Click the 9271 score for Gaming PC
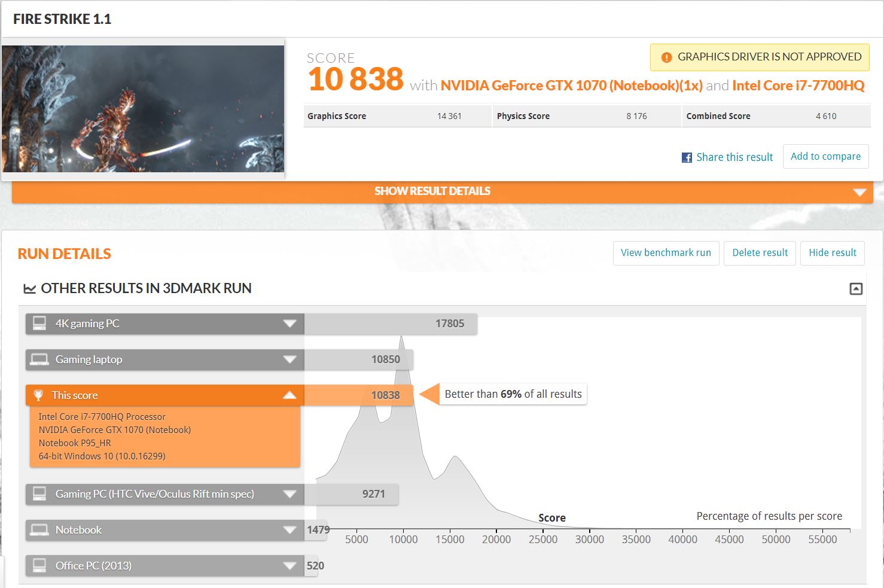 tap(373, 494)
